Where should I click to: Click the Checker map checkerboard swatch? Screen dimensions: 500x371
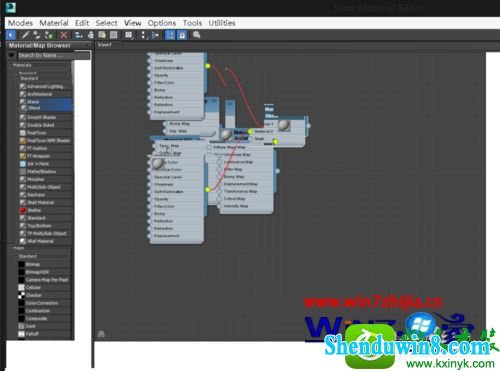pyautogui.click(x=21, y=295)
